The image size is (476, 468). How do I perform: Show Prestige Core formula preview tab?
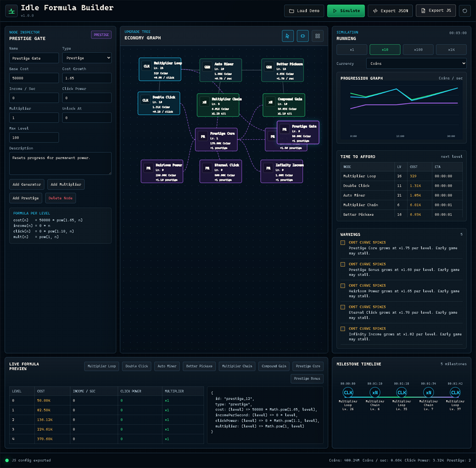(x=308, y=366)
